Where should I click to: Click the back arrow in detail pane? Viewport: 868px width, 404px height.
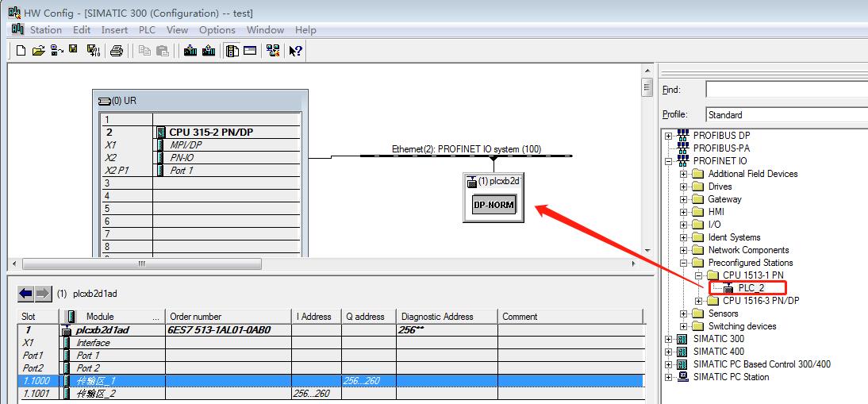click(x=25, y=294)
